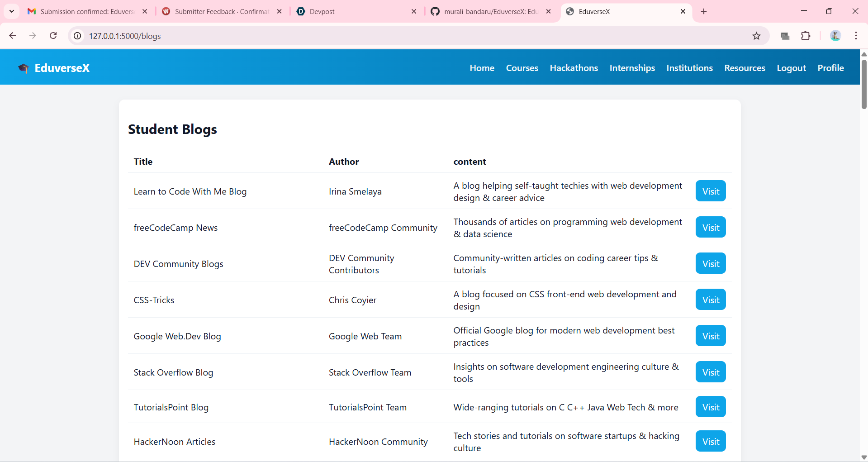The height and width of the screenshot is (462, 868).
Task: Select the author name Chris Coyier
Action: [x=352, y=300]
